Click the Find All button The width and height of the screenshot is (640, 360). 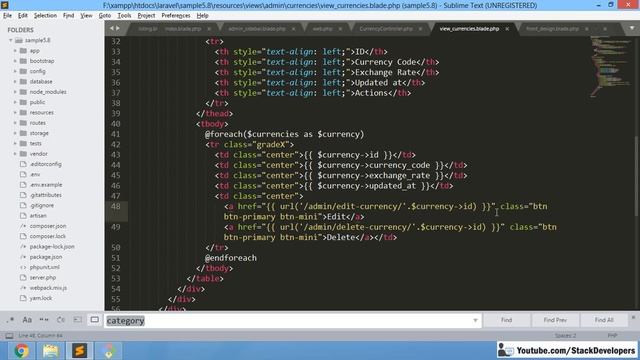click(604, 320)
